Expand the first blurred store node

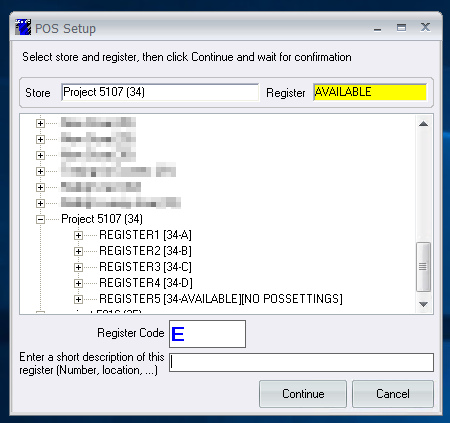pos(40,123)
